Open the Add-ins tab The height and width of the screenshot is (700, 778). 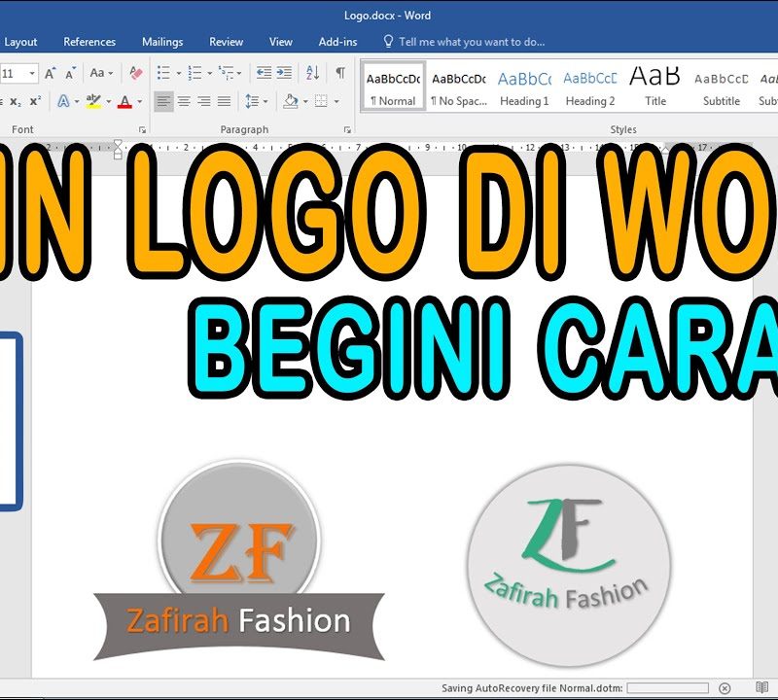coord(337,42)
